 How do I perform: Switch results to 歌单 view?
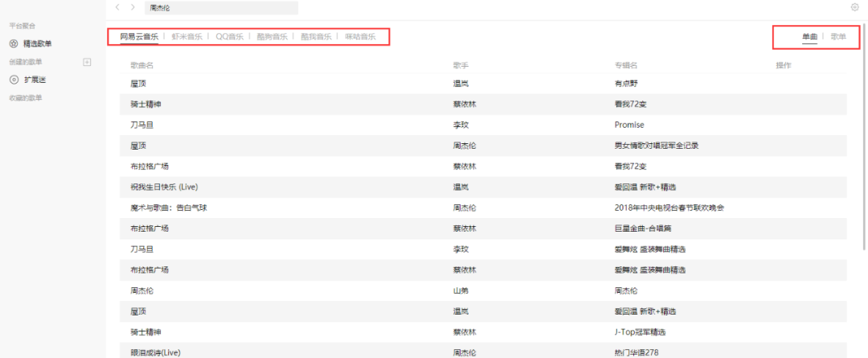838,37
